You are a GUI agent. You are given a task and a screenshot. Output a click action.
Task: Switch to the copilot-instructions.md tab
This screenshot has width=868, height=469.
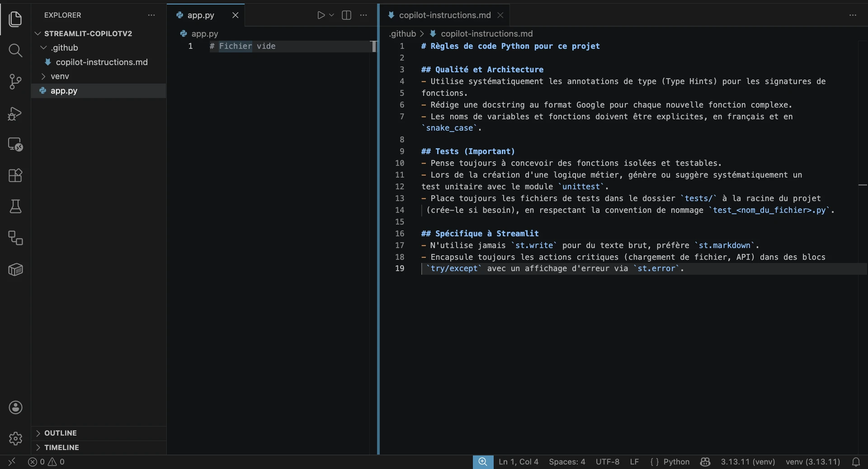click(444, 15)
